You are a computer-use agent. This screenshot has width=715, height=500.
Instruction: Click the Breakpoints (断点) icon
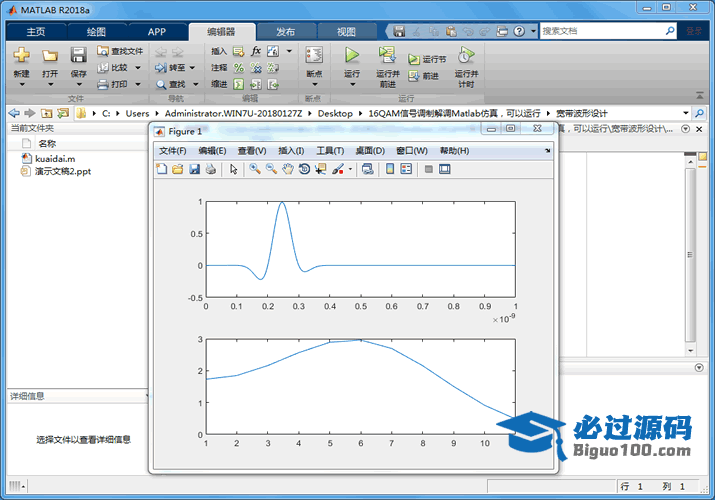pos(314,55)
